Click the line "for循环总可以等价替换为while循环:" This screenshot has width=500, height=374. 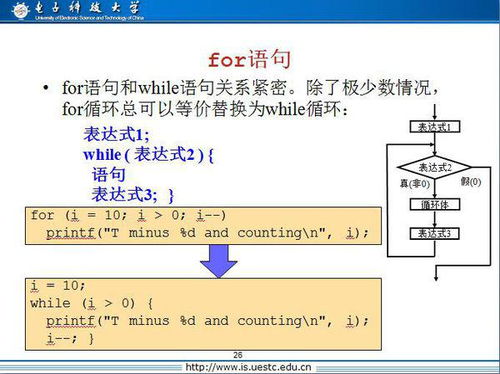pos(204,109)
